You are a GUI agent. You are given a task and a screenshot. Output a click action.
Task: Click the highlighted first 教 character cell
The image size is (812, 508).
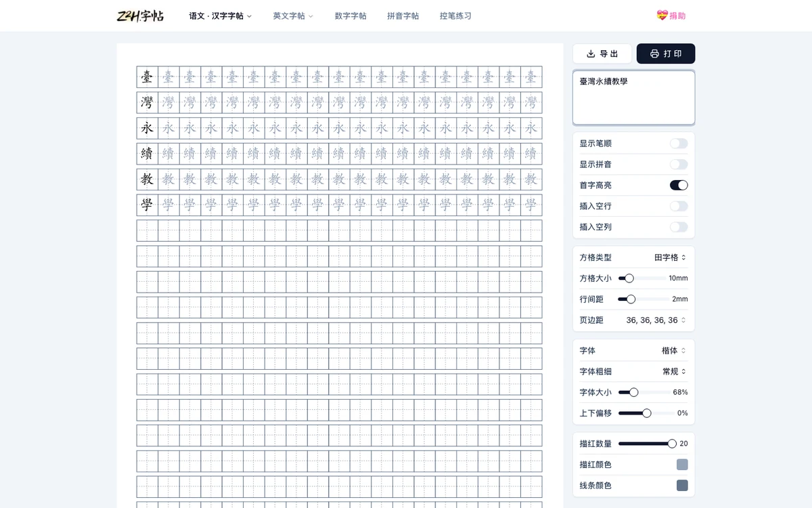147,179
